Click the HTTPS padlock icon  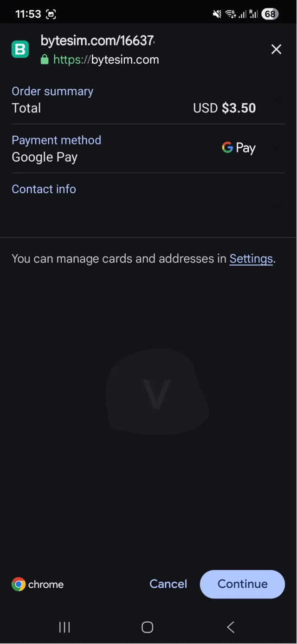[x=45, y=59]
